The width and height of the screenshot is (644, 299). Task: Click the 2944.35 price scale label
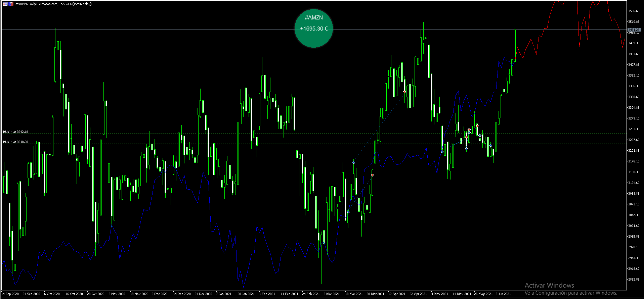coord(634,258)
